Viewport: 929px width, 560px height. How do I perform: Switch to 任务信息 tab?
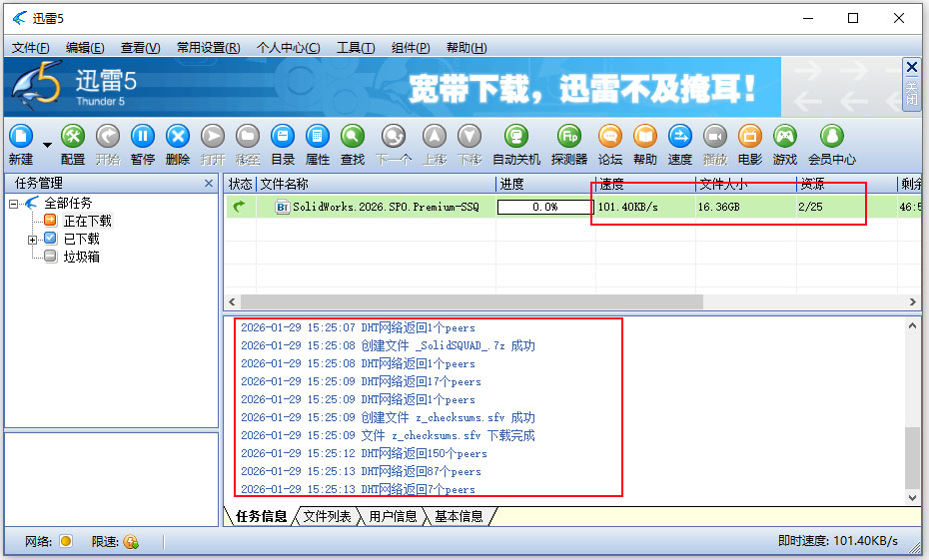[x=261, y=516]
